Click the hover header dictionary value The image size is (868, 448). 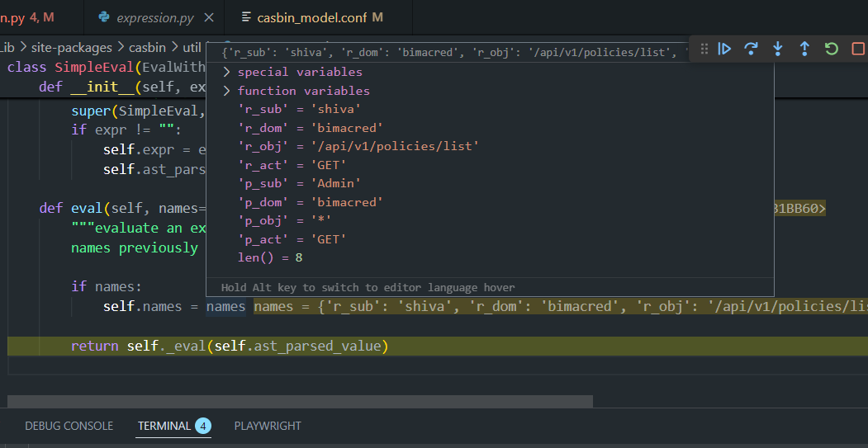click(x=455, y=53)
